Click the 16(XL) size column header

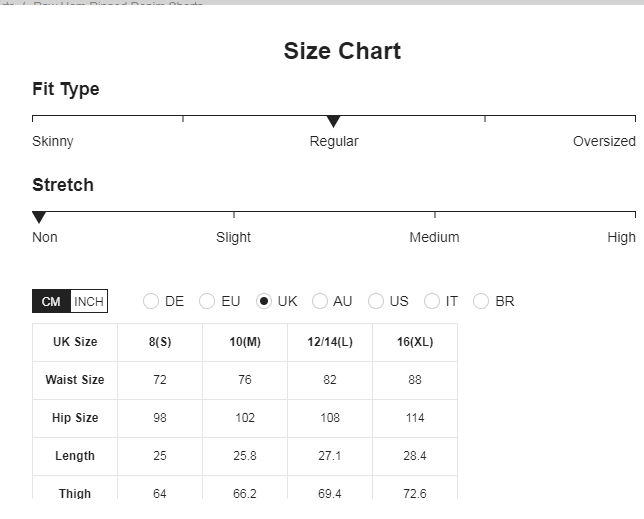(415, 342)
